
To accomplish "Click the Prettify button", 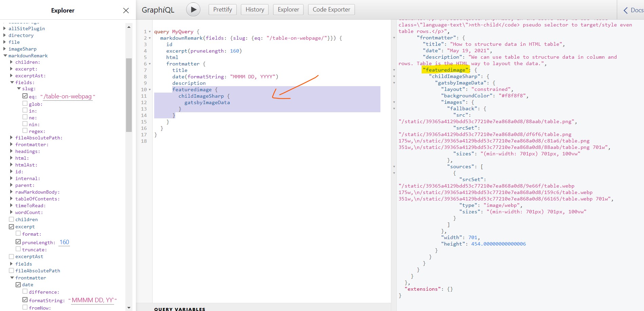I will click(222, 9).
